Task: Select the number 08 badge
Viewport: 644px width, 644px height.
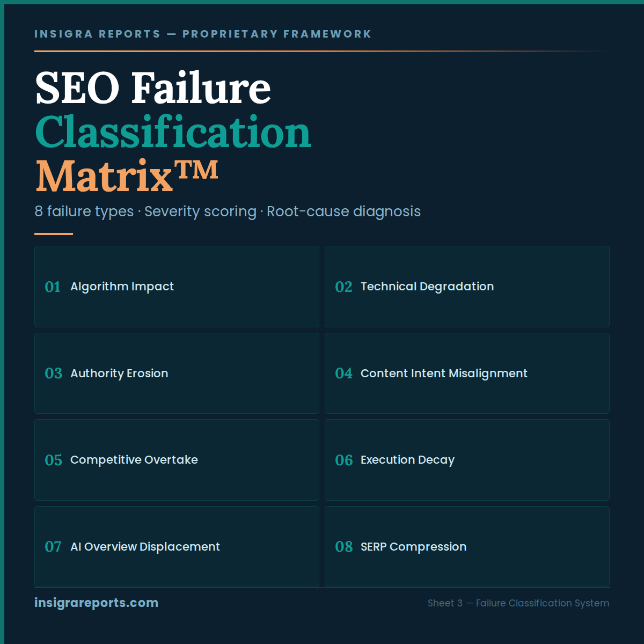Action: point(343,547)
